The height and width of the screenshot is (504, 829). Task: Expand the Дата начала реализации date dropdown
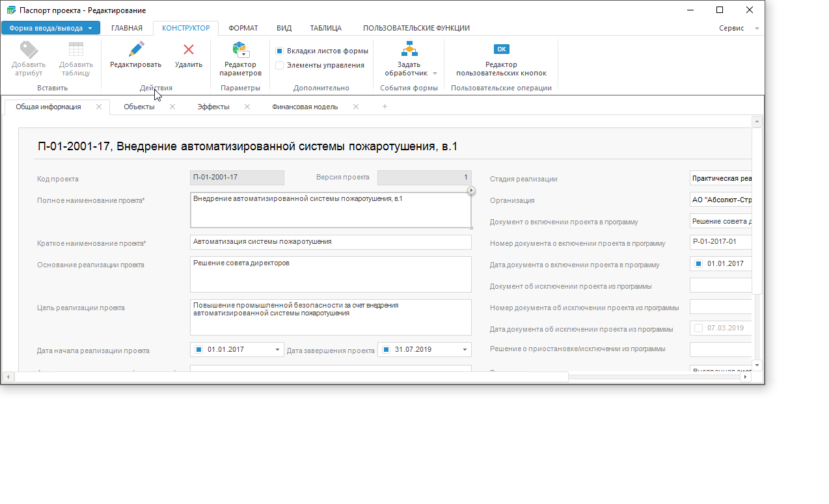coord(278,350)
